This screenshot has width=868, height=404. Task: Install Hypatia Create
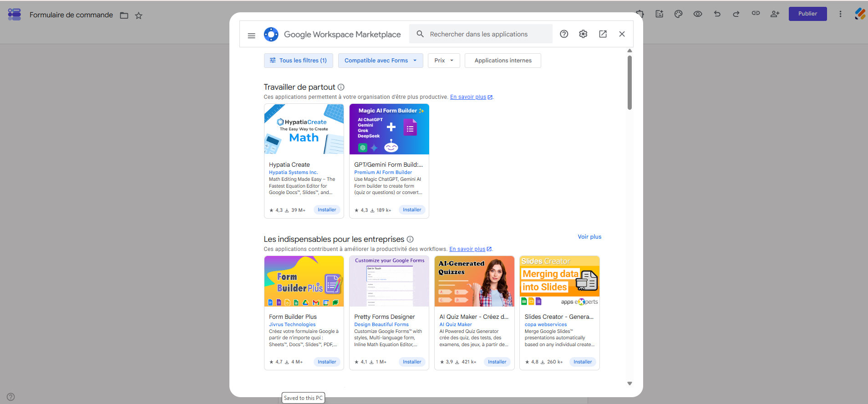point(327,210)
